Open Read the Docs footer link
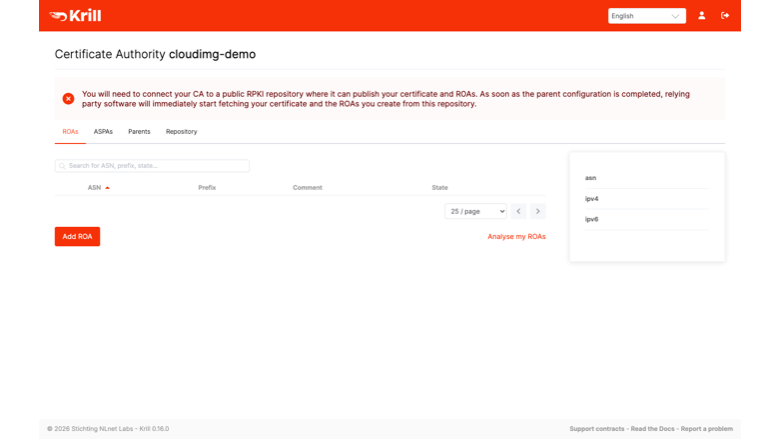Image resolution: width=780 pixels, height=439 pixels. coord(652,429)
